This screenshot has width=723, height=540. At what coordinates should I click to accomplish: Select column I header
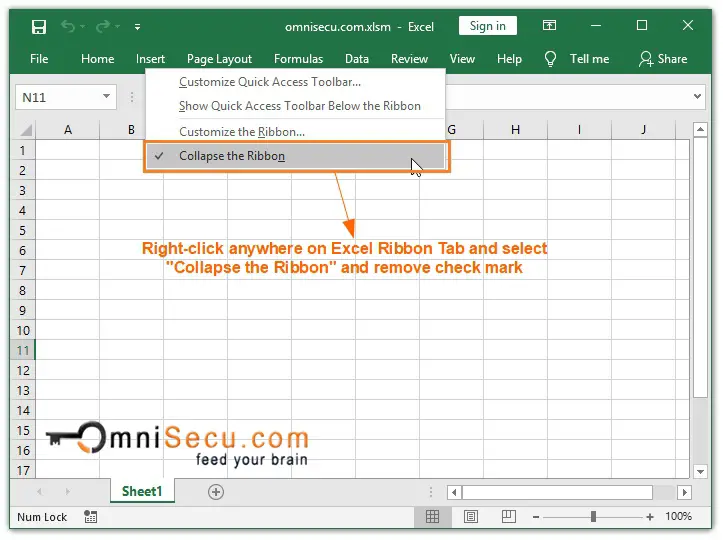click(579, 130)
